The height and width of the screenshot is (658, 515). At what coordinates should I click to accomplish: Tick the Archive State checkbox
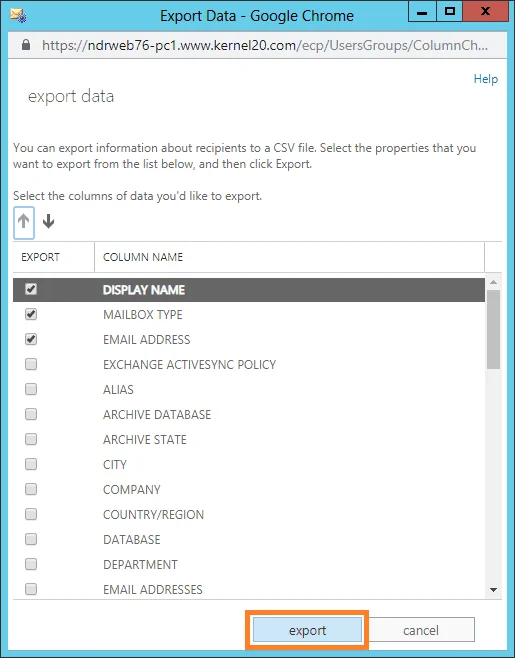[x=31, y=439]
